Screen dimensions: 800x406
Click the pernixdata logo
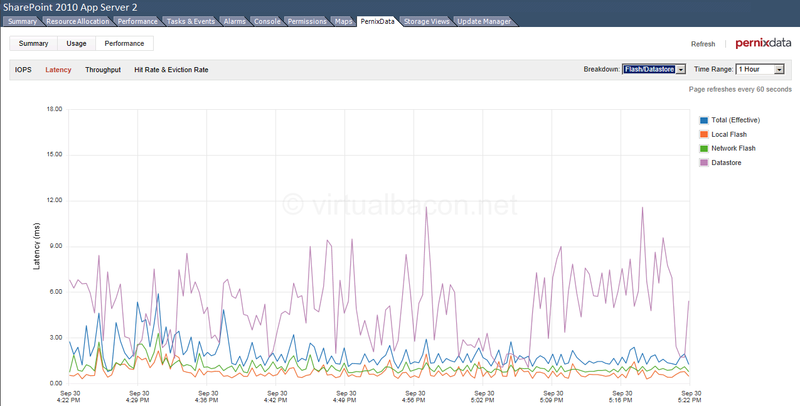[x=763, y=43]
